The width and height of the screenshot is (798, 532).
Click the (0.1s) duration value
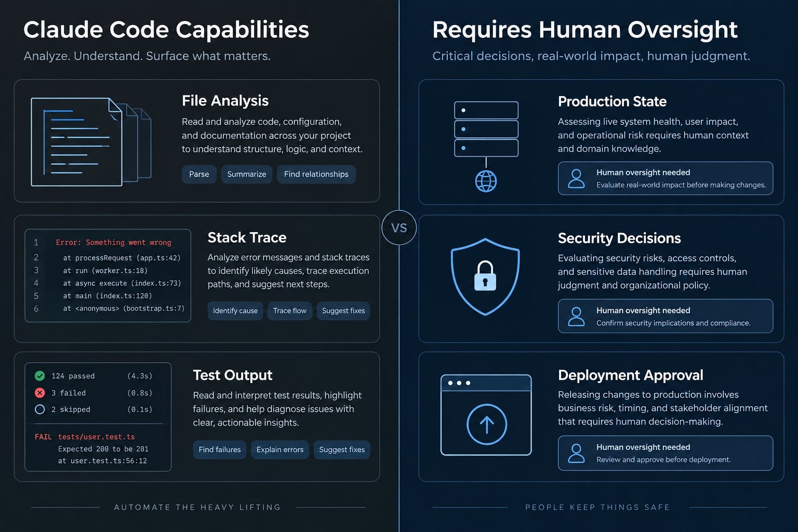coord(140,409)
